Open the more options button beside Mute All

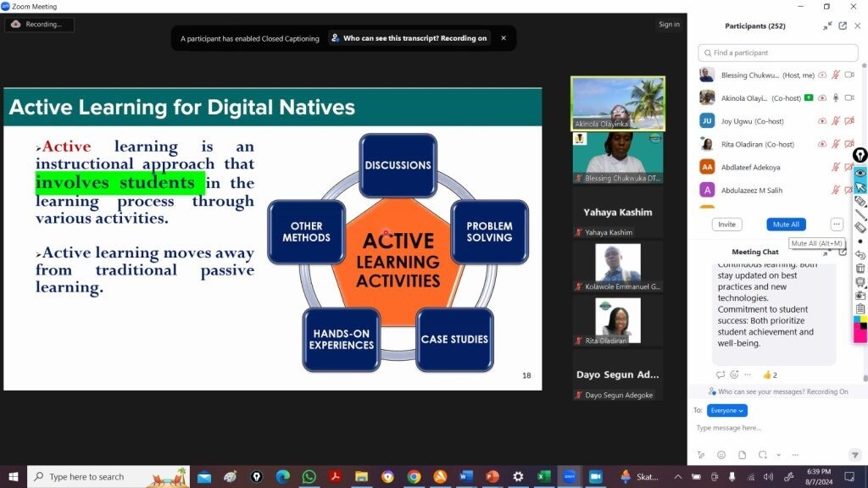pyautogui.click(x=837, y=225)
